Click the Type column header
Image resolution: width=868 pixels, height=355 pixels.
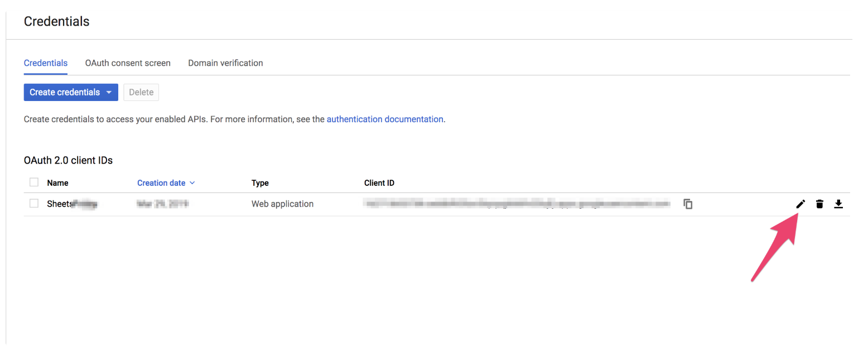tap(260, 183)
